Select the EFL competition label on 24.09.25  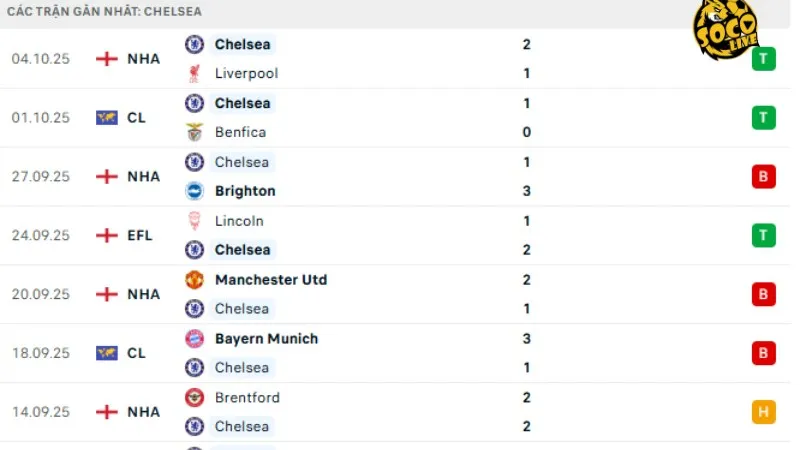(137, 235)
